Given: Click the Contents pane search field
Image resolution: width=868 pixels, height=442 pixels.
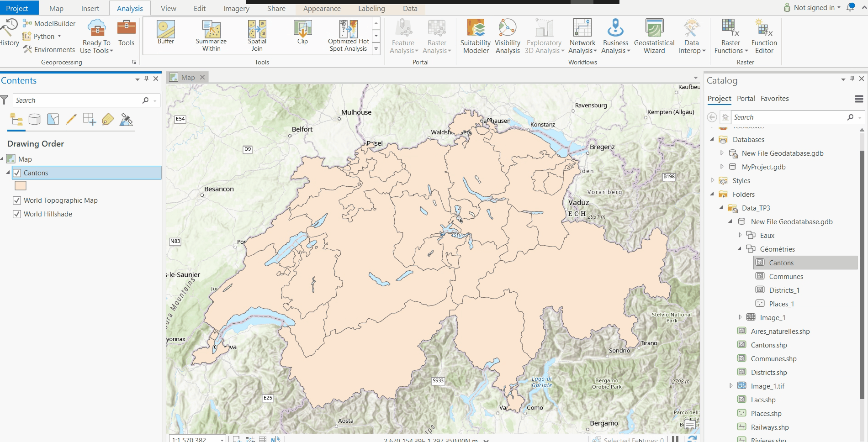Looking at the screenshot, I should (x=78, y=100).
